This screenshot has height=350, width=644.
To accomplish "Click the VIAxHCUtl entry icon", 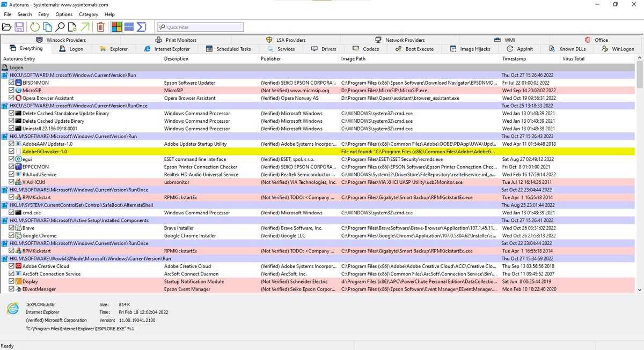I will 19,182.
